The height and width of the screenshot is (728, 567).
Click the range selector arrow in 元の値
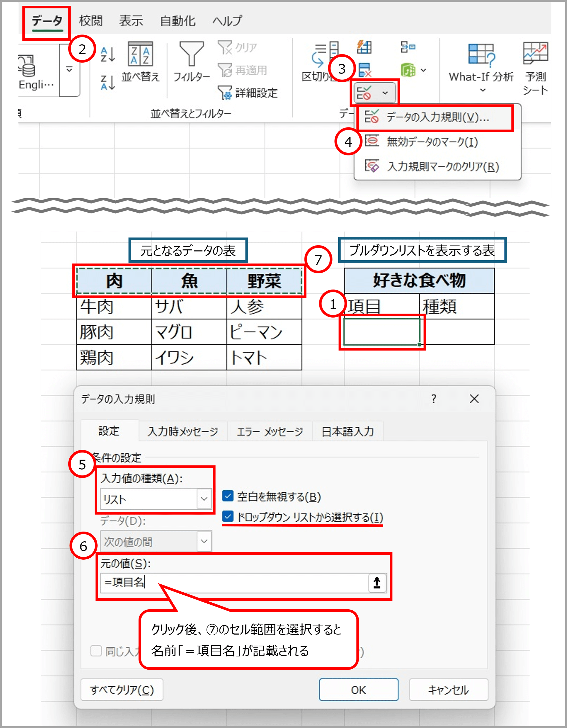[x=377, y=583]
